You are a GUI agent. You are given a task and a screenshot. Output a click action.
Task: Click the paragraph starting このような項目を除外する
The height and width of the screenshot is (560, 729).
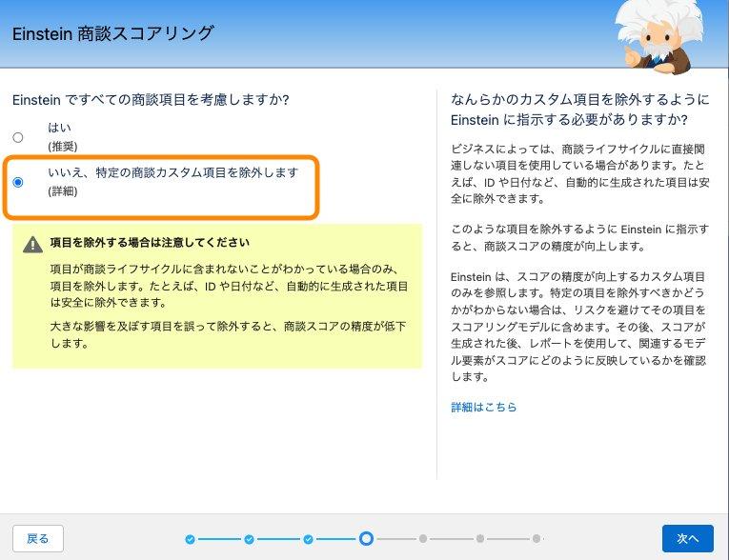(579, 237)
